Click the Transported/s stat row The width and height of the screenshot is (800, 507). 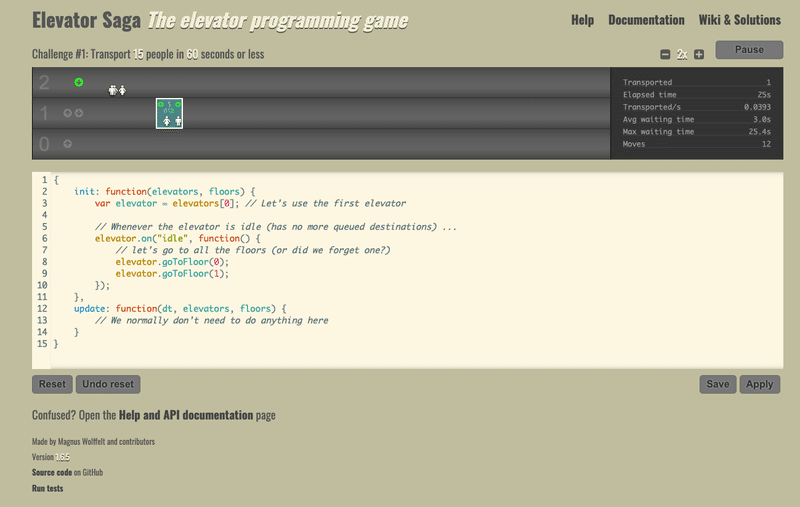click(x=696, y=107)
